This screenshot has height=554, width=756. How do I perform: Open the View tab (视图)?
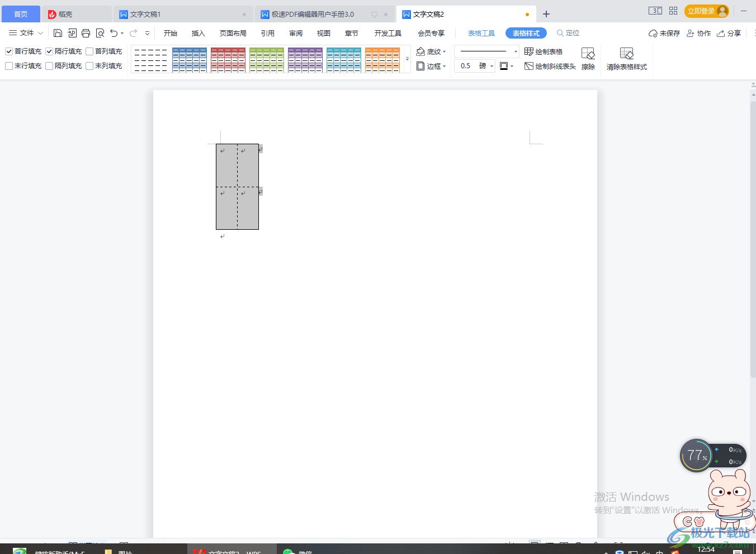point(324,34)
